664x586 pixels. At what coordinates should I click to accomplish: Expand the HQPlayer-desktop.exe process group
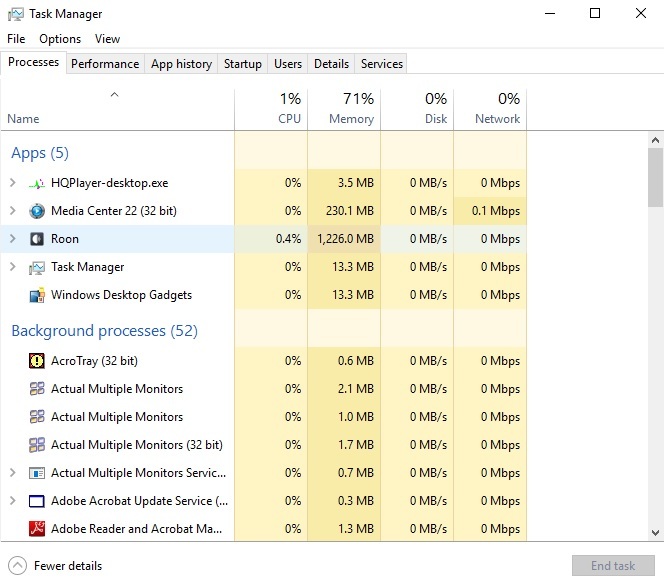[x=13, y=183]
